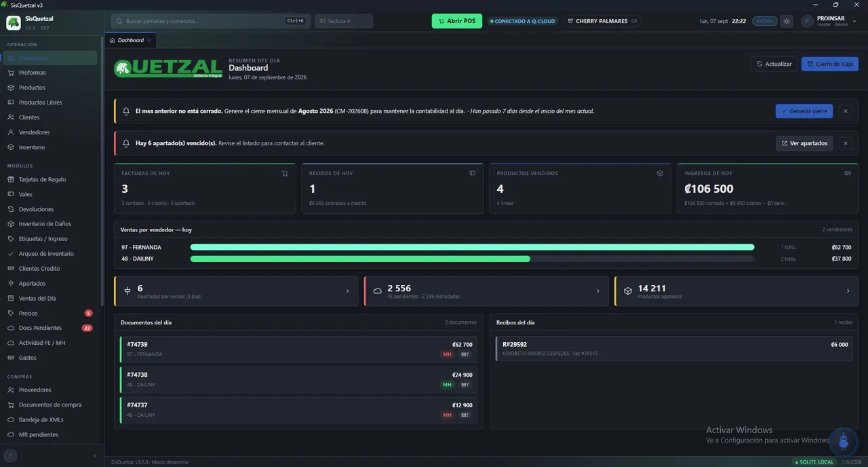The height and width of the screenshot is (467, 868).
Task: Go to Productos Libres in sidebar
Action: pos(50,102)
